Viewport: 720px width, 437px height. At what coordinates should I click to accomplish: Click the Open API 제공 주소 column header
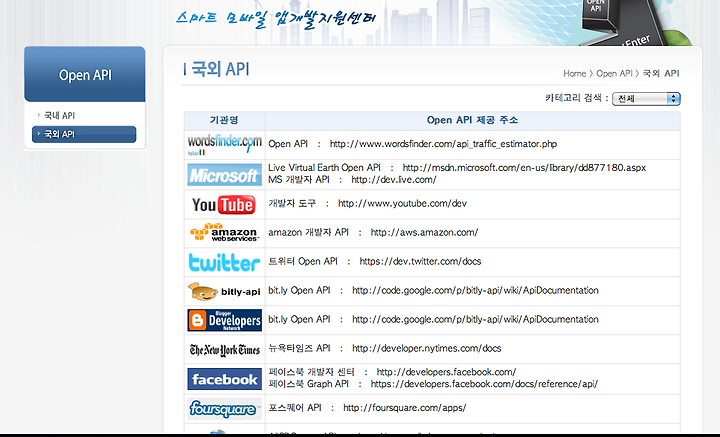472,120
